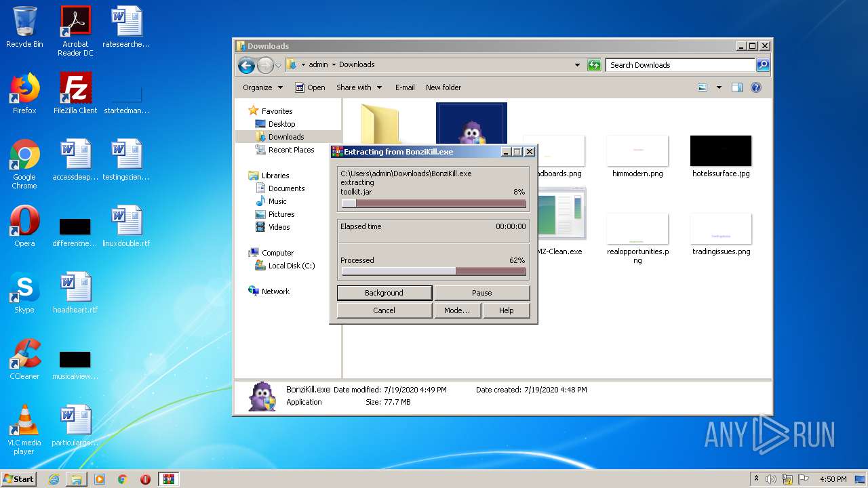Click the volume speaker tray icon

[x=771, y=479]
